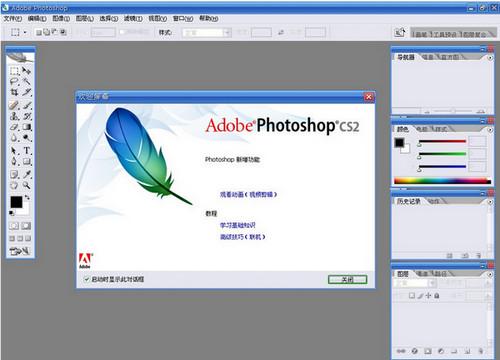Toggle lock transparent pixels in Layers panel
This screenshot has width=500, height=360.
[412, 295]
